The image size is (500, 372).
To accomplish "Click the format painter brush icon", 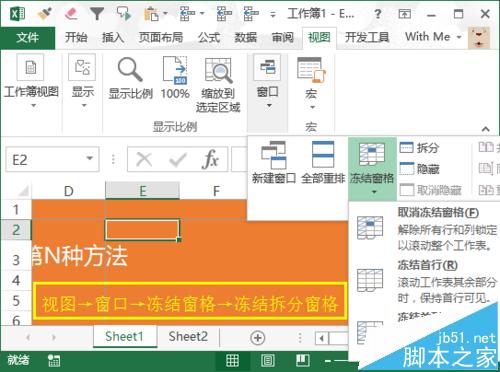I will 44,14.
